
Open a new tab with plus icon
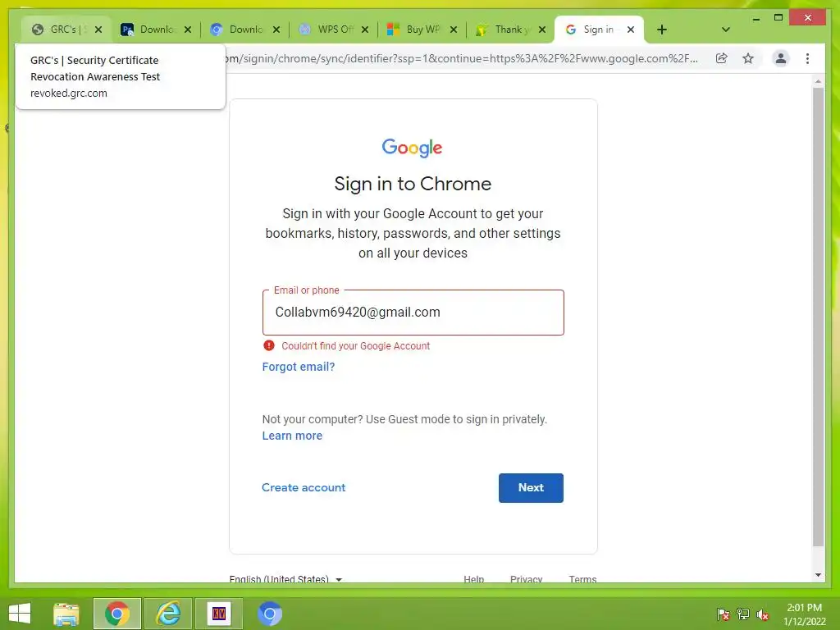coord(662,30)
